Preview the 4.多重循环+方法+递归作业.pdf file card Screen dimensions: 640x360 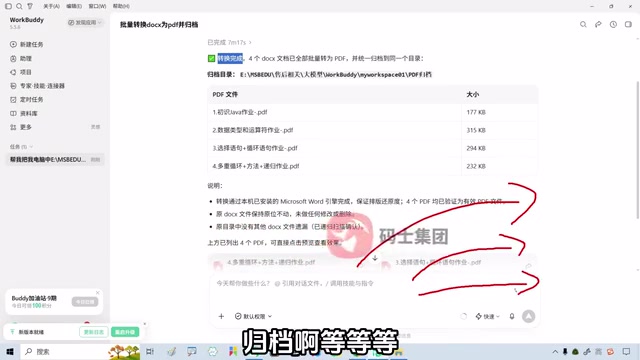288,263
